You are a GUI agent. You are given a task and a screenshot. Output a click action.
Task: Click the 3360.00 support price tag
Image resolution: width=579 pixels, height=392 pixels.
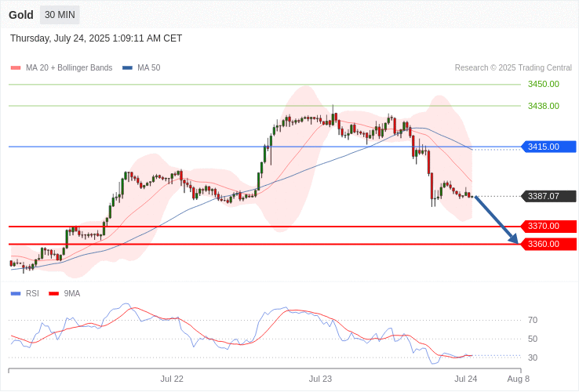(548, 244)
